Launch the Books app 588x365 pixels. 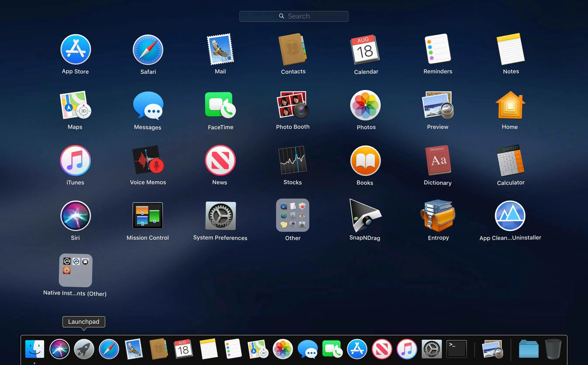[365, 161]
